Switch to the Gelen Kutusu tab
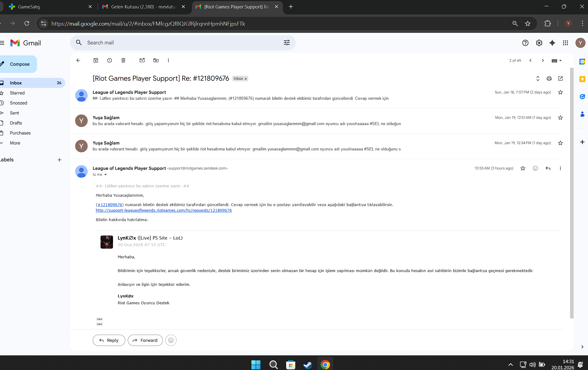Image resolution: width=588 pixels, height=370 pixels. click(x=144, y=7)
